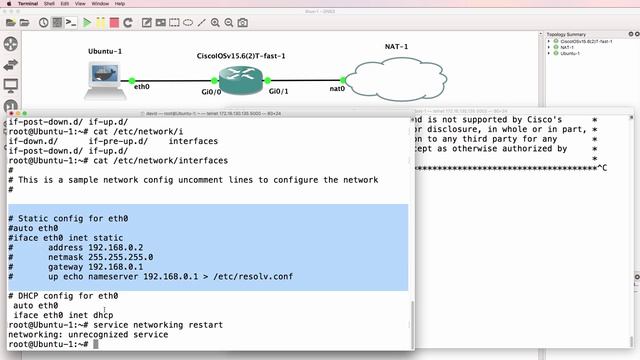Screen dimensions: 640x360
Task: Click the '# DHCP config for eth0' line
Action: click(x=63, y=296)
